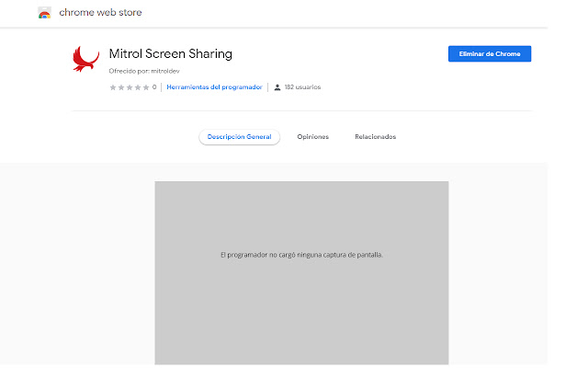Click the '182 usuarios' text
588x368 pixels.
pyautogui.click(x=302, y=87)
